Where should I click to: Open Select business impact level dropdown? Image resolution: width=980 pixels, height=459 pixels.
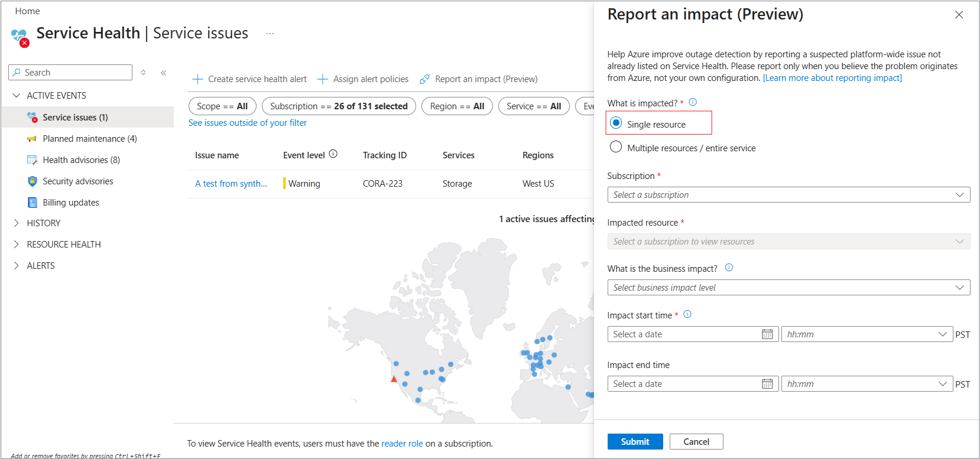[788, 288]
